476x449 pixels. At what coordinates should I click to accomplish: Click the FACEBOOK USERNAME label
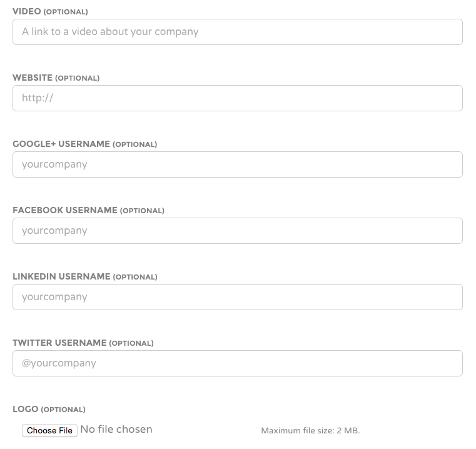point(65,211)
